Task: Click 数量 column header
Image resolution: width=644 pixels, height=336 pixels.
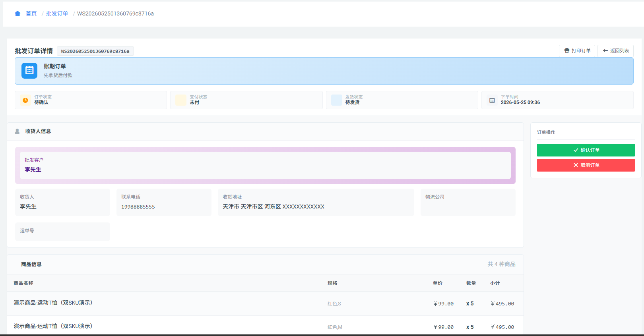Action: pos(471,283)
